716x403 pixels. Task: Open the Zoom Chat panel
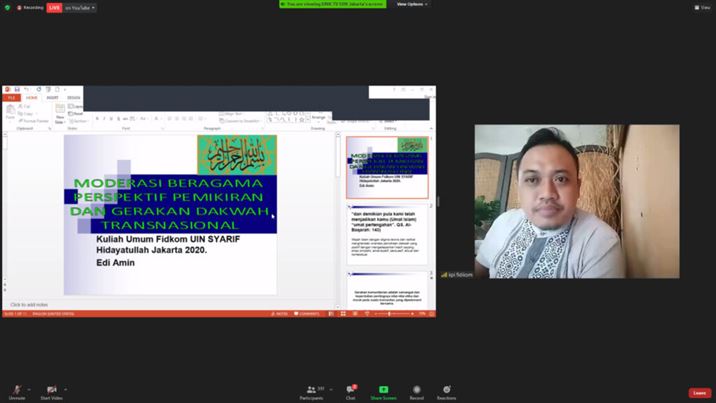pos(350,389)
